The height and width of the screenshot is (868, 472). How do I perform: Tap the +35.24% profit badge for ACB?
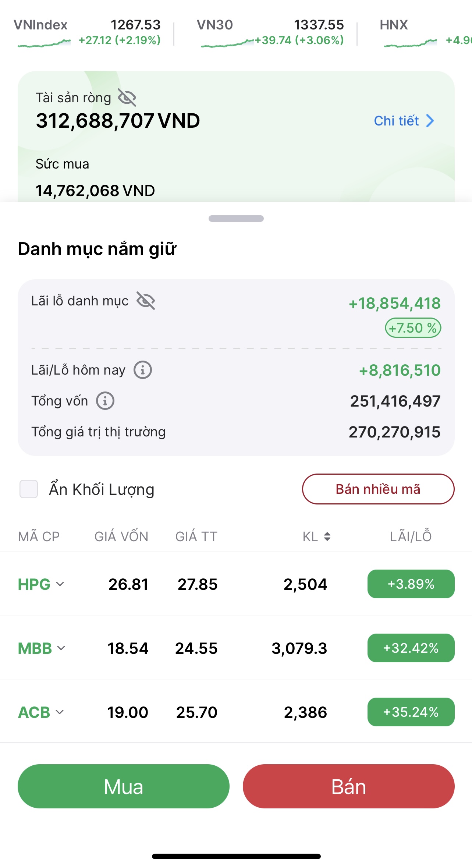411,712
